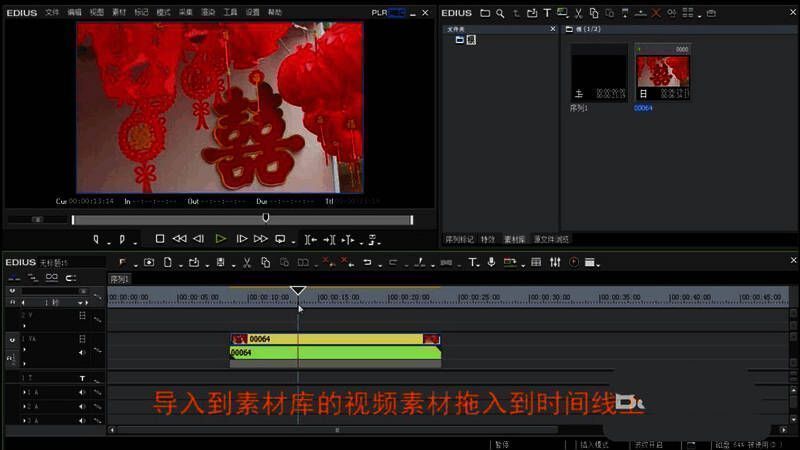This screenshot has width=800, height=450.
Task: Open the bin view mode dropdown arrow
Action: tap(699, 16)
